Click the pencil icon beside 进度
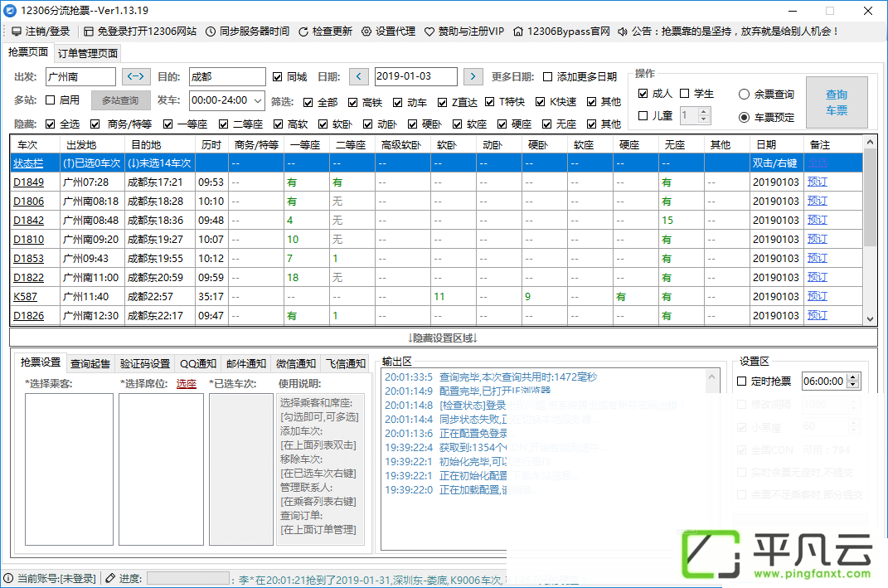 [110, 578]
